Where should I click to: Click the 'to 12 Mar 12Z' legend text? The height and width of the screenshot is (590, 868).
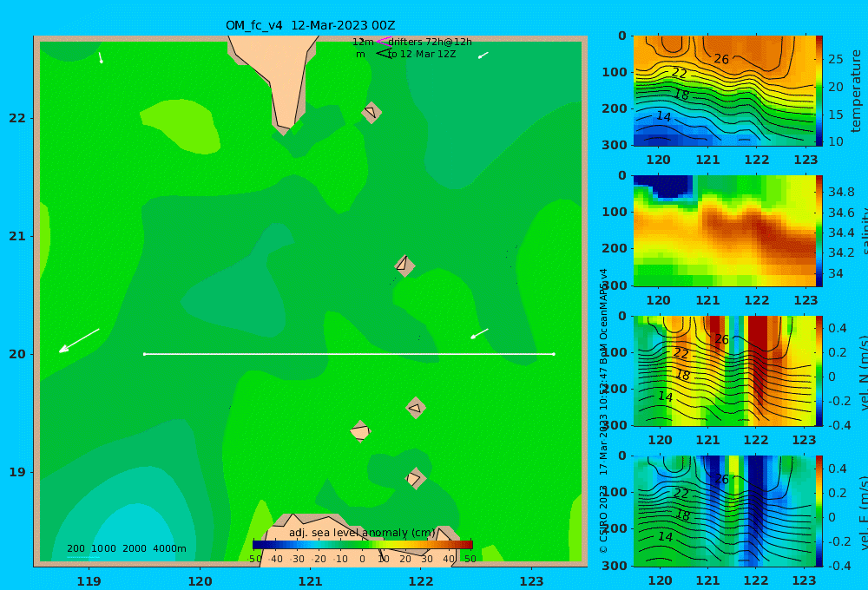click(x=422, y=55)
